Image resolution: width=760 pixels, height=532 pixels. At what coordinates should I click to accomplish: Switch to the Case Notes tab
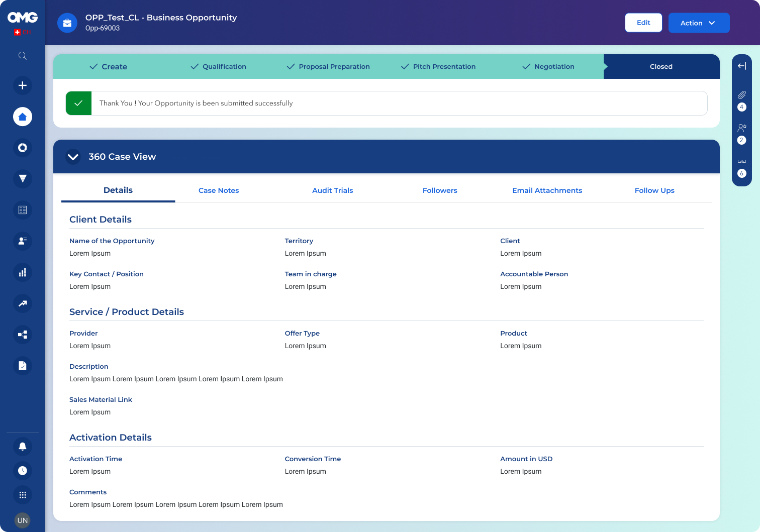pyautogui.click(x=219, y=190)
